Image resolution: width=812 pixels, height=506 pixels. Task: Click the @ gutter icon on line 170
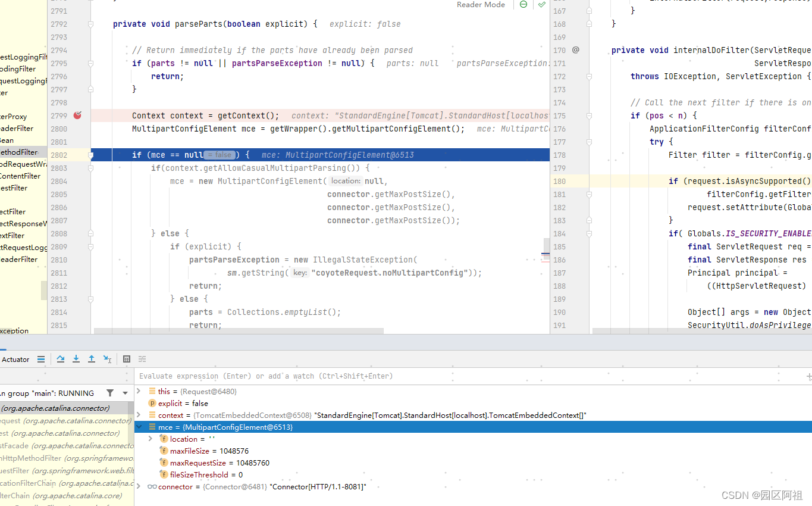coord(576,50)
